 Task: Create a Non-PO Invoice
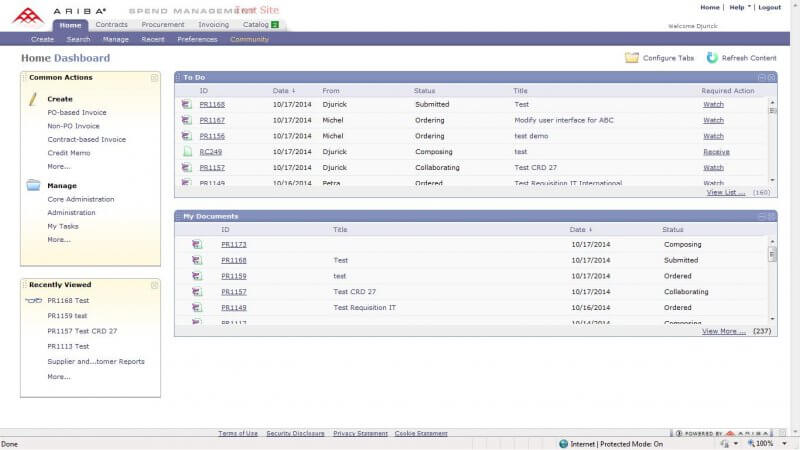tap(73, 126)
